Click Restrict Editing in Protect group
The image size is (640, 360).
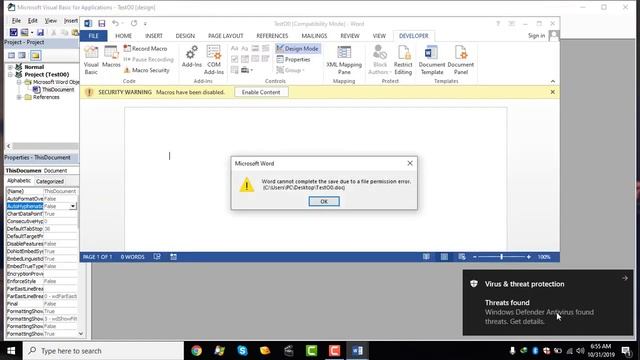tap(403, 60)
